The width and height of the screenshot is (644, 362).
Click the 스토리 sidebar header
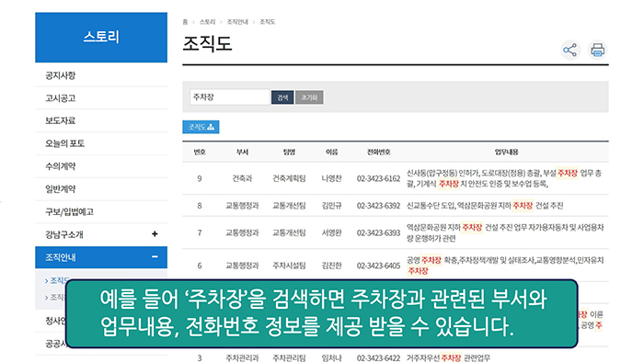[101, 38]
